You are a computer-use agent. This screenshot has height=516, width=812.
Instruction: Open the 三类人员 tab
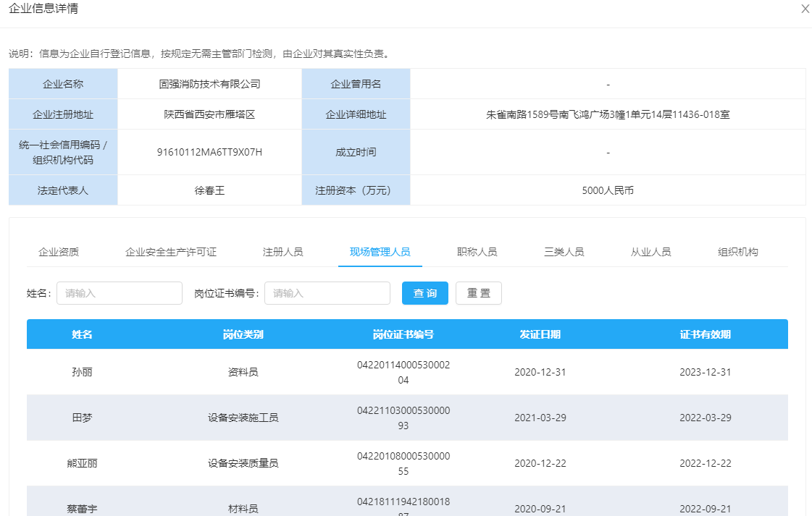click(564, 252)
